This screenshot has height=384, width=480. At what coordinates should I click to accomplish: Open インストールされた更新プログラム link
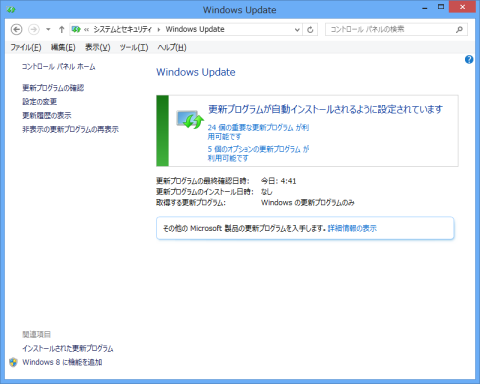click(x=68, y=349)
